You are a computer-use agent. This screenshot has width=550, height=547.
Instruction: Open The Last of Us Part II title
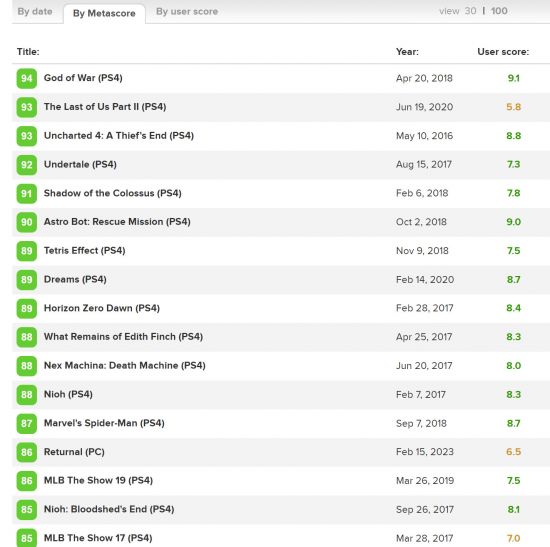pos(105,107)
